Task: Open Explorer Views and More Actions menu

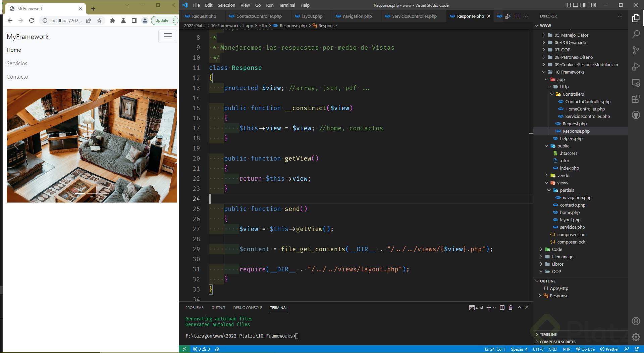Action: pos(620,16)
